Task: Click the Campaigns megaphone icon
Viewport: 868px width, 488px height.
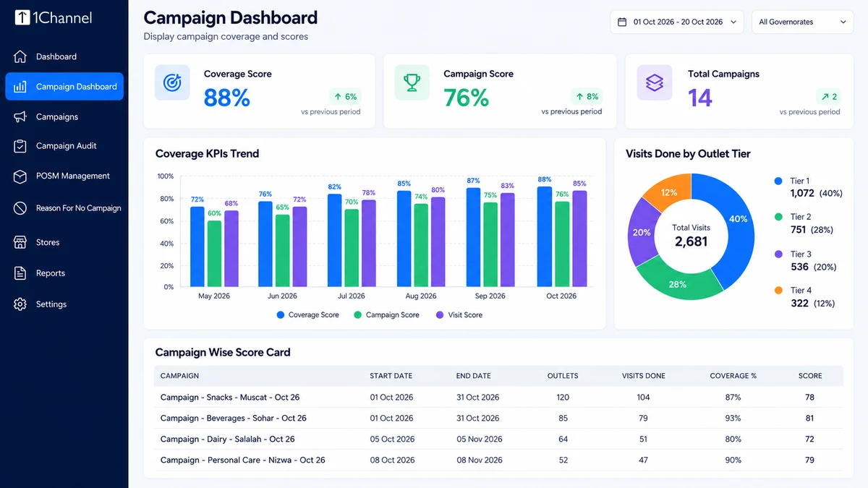Action: [x=20, y=116]
